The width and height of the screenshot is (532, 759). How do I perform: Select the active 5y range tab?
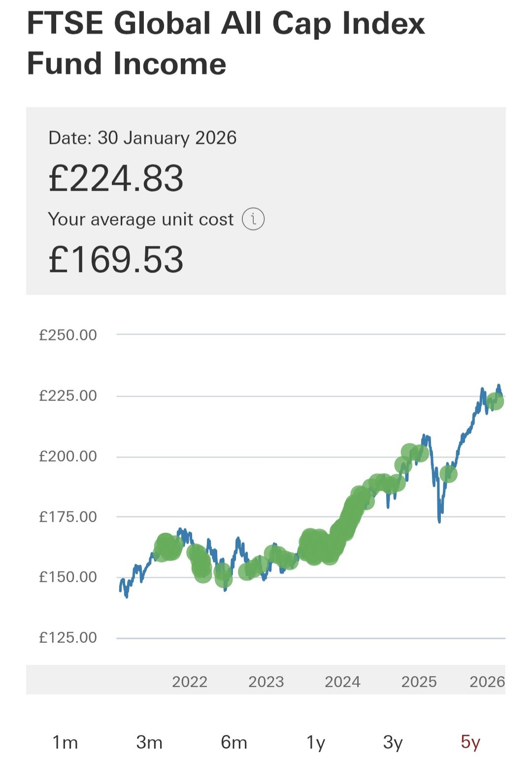tap(470, 742)
